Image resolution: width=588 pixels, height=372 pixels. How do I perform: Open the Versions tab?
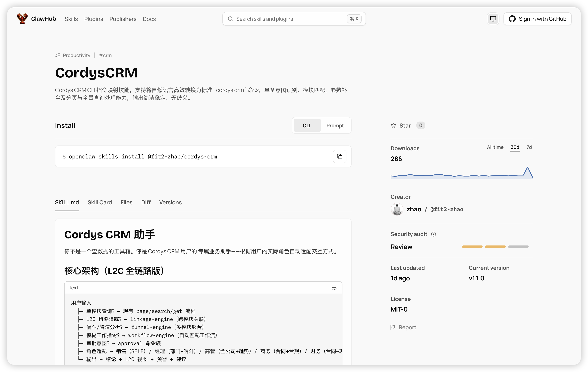170,202
